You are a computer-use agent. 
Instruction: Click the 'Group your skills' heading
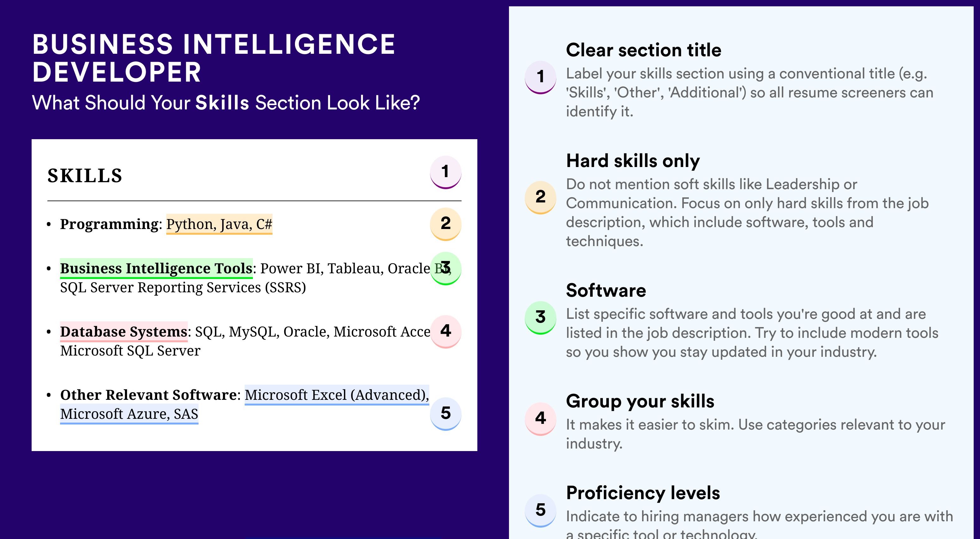(x=640, y=401)
